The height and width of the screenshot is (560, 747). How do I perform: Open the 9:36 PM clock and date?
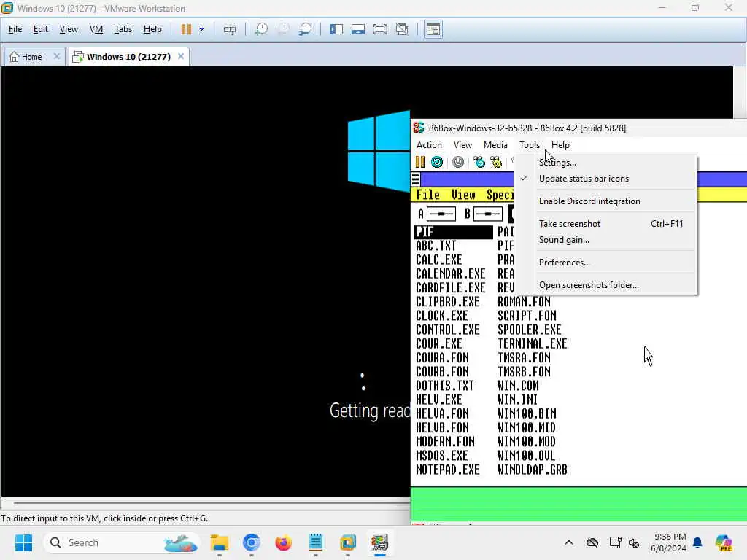tap(669, 542)
